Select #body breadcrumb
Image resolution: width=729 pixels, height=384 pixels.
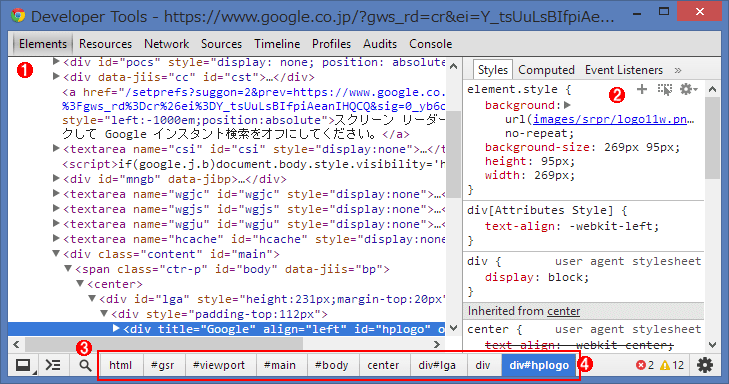(x=331, y=365)
